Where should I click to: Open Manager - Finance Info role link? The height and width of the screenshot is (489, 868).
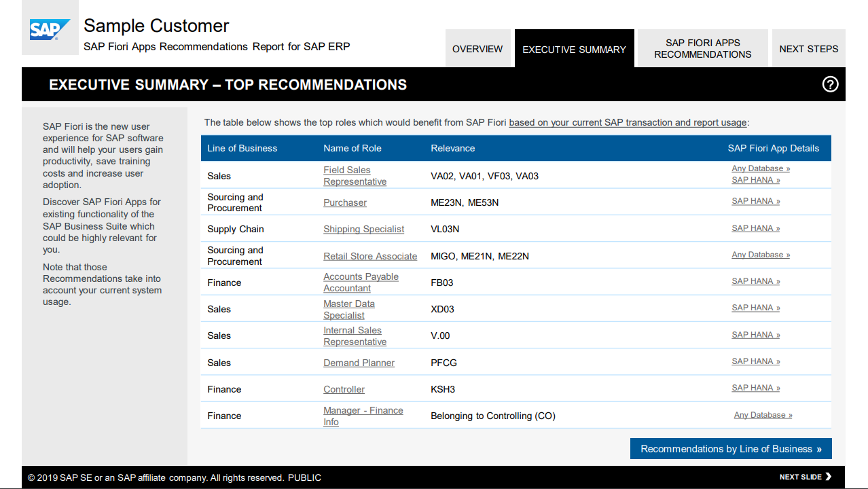click(363, 416)
